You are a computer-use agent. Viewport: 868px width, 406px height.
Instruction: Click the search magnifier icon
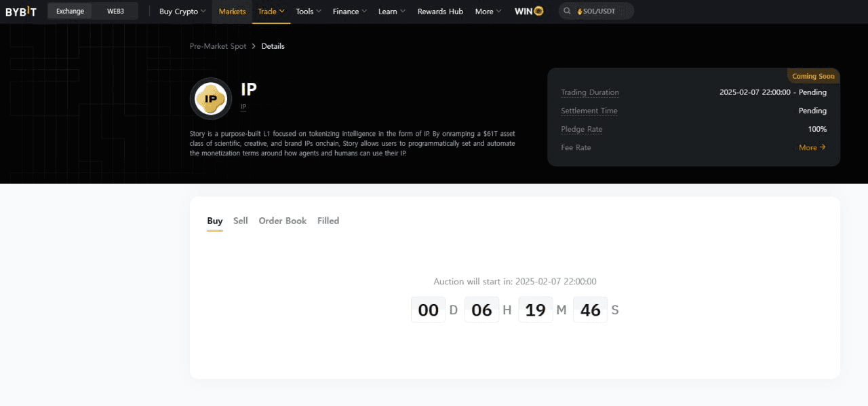click(567, 12)
